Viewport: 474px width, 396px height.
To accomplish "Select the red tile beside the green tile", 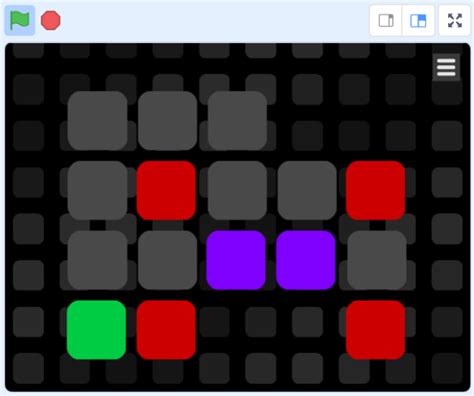I will coord(166,330).
